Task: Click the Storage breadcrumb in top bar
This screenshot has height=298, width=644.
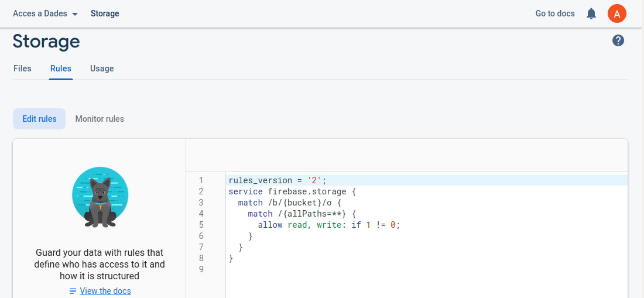Action: pos(105,13)
